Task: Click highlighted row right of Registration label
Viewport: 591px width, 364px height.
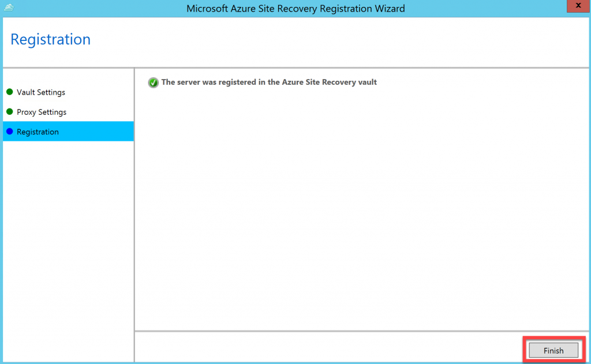Action: [x=98, y=132]
